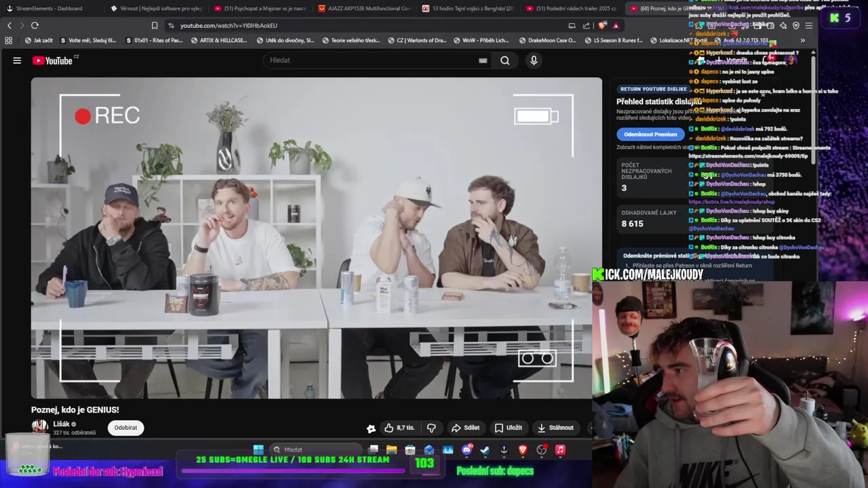Go back with the browser back arrow
The width and height of the screenshot is (868, 488).
click(9, 26)
